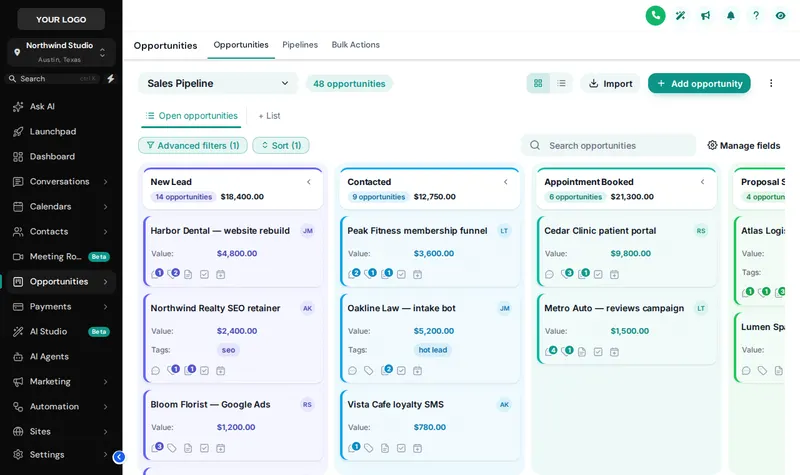Open notifications bell icon
Image resolution: width=800 pixels, height=475 pixels.
pyautogui.click(x=731, y=16)
